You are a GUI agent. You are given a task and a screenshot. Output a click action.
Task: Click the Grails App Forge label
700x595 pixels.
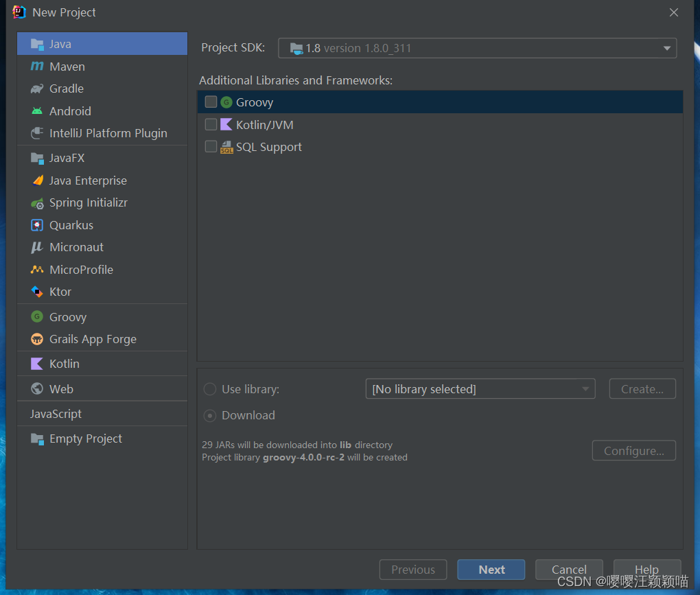pos(93,340)
